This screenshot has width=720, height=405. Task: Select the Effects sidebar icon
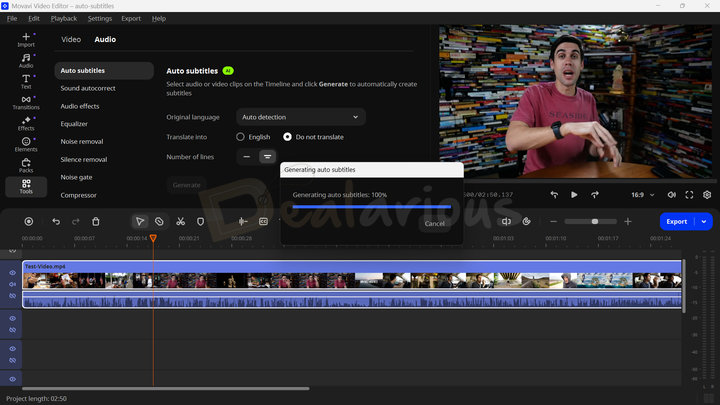26,122
